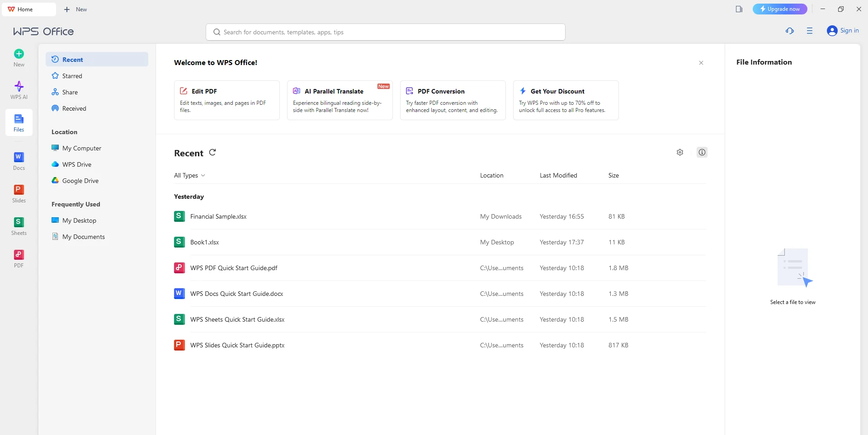Sort by Last Modified column header
The height and width of the screenshot is (435, 868).
558,175
